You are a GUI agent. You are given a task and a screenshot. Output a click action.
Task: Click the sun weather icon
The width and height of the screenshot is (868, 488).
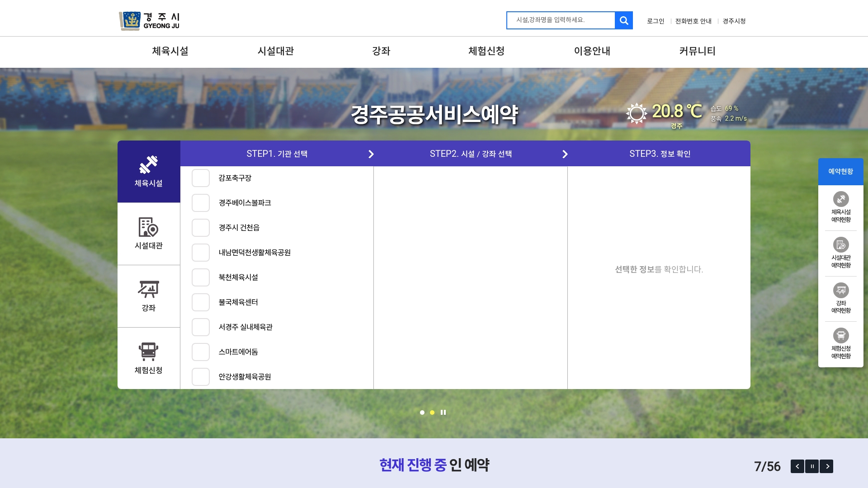coord(637,113)
